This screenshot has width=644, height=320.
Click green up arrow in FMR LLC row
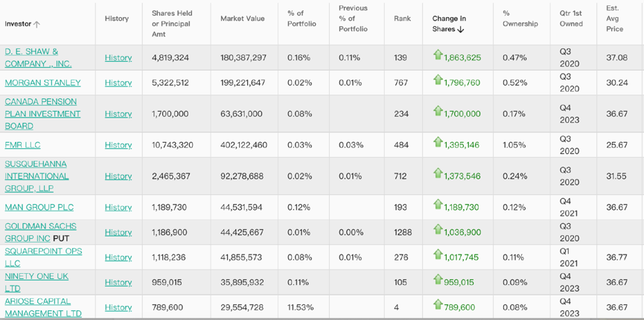coord(438,143)
